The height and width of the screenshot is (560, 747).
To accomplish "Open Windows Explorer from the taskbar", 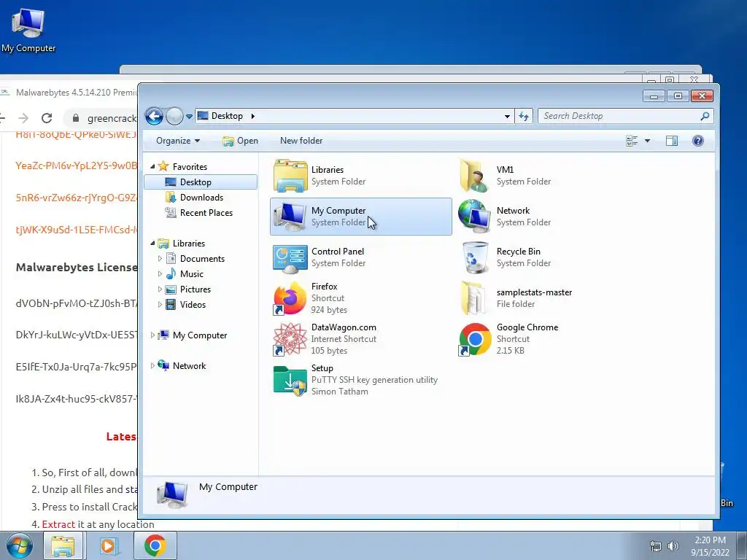I will coord(63,545).
